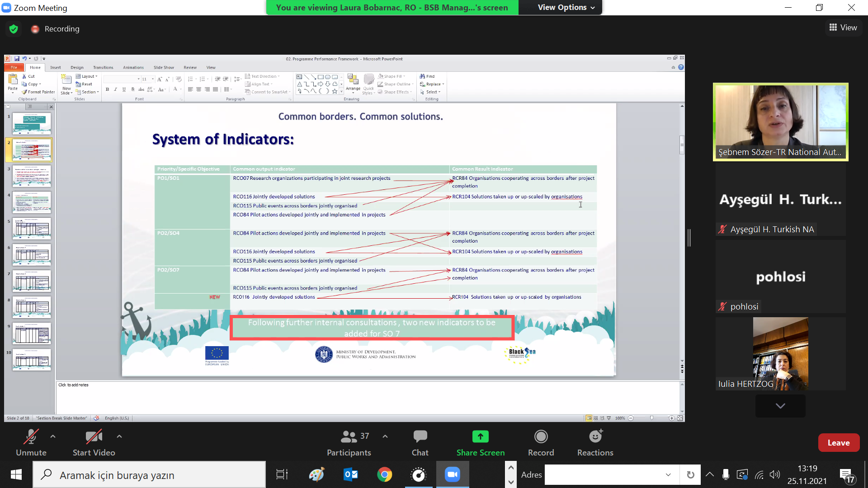Expand the View Options dropdown
This screenshot has width=868, height=488.
pos(566,7)
